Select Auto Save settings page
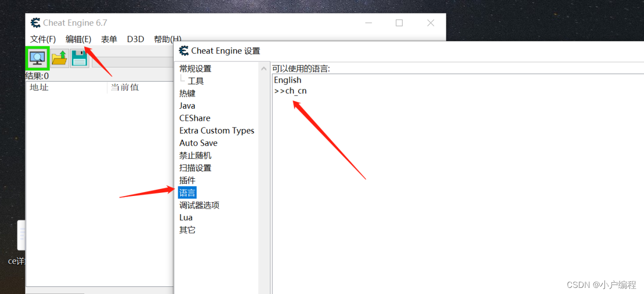Viewport: 644px width, 294px height. click(x=198, y=143)
